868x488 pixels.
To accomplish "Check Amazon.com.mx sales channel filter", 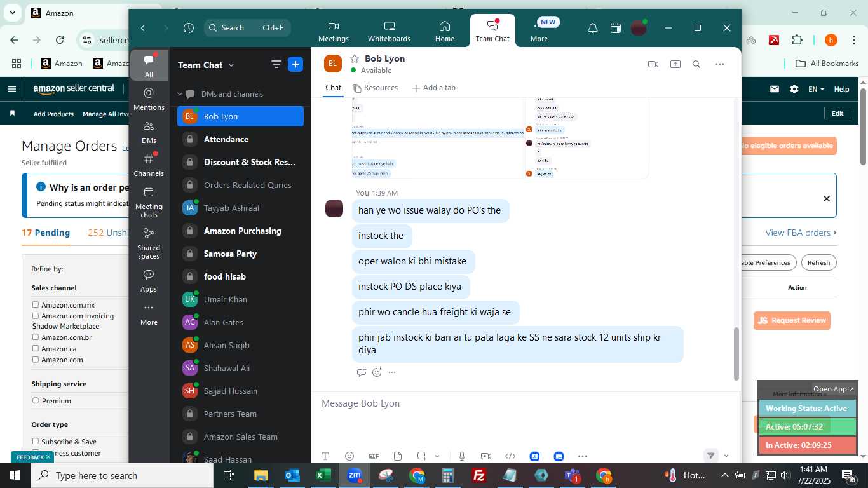I will click(x=36, y=305).
